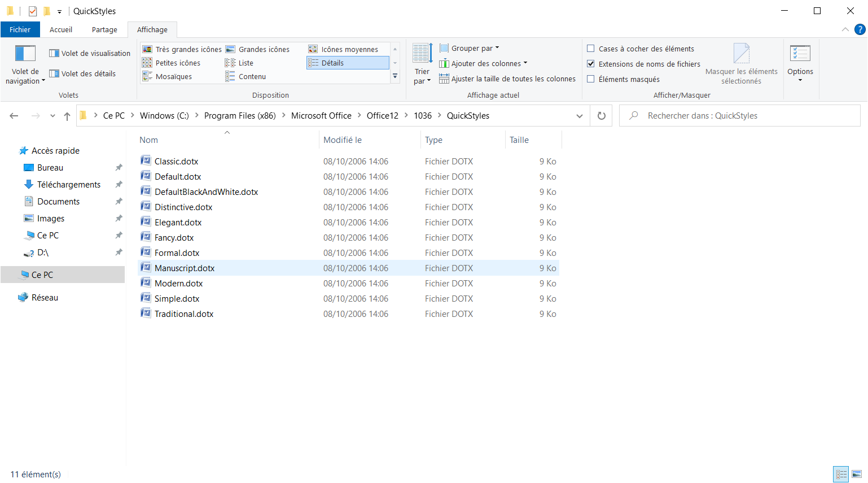
Task: Switch to Très grandes icônes layout
Action: (182, 49)
